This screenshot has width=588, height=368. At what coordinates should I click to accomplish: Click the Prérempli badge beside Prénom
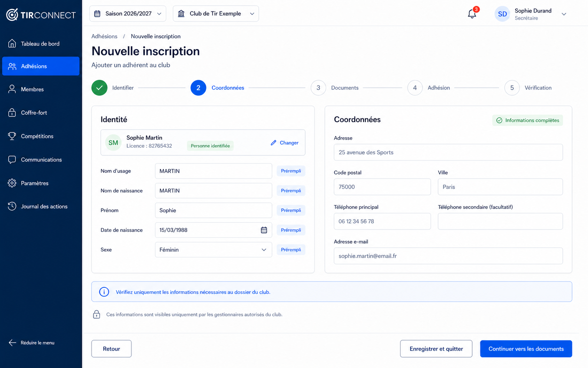(291, 210)
